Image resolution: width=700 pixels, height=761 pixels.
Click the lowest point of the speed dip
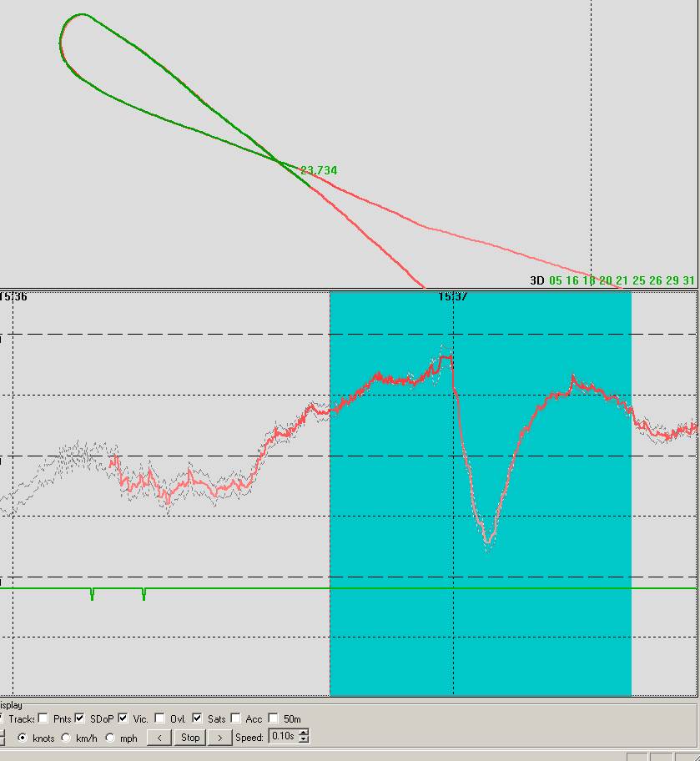point(488,542)
